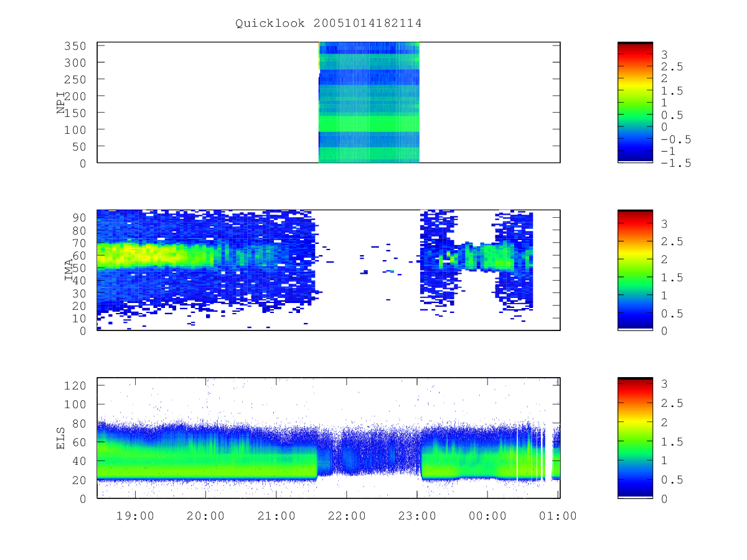Click the -1.5 label on NPI colorbar
This screenshot has height=560, width=747.
[675, 163]
